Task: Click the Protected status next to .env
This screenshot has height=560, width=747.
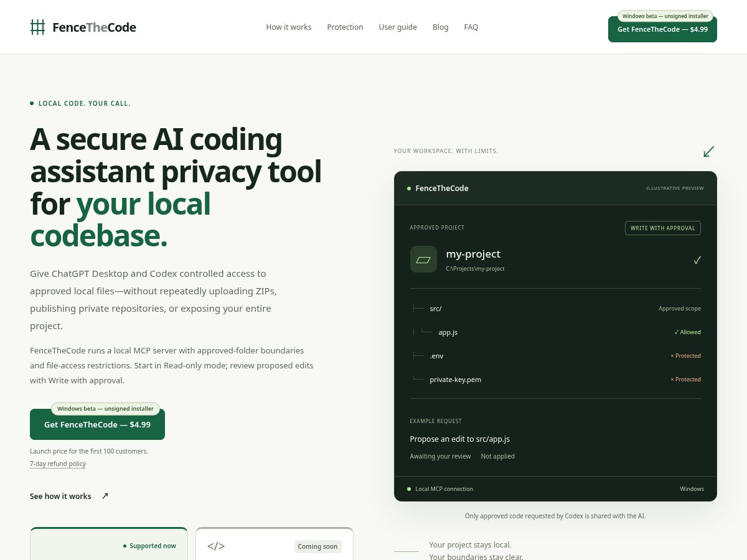Action: (x=685, y=356)
